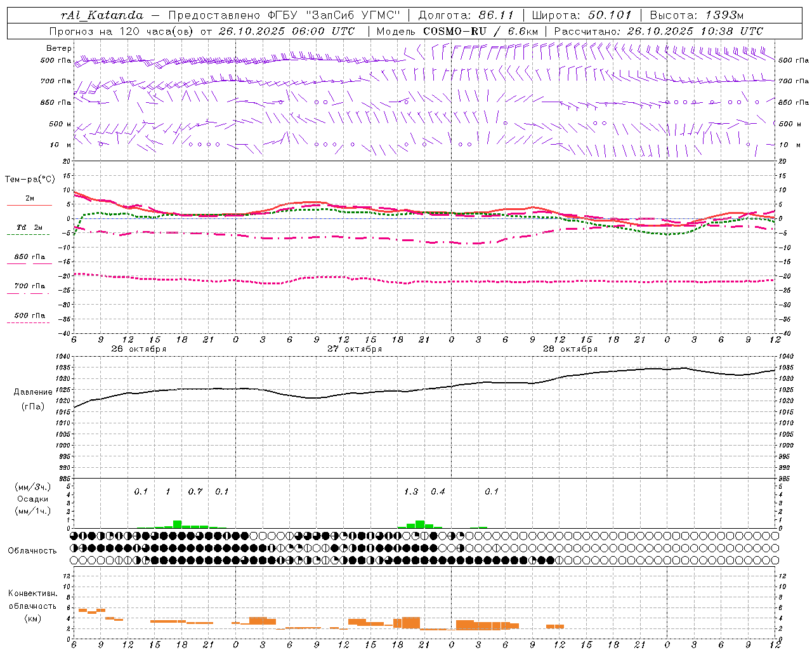Click the 'Давление' pressure label
The height and width of the screenshot is (650, 812).
pyautogui.click(x=32, y=392)
